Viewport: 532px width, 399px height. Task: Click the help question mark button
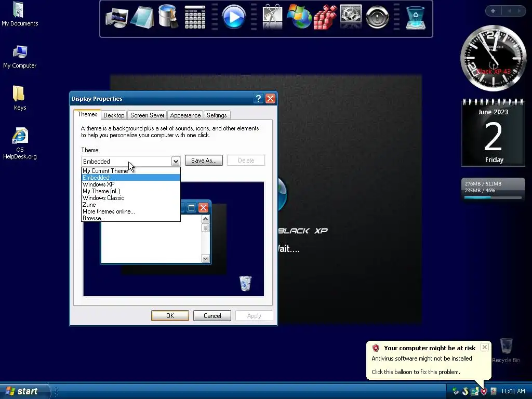[258, 98]
